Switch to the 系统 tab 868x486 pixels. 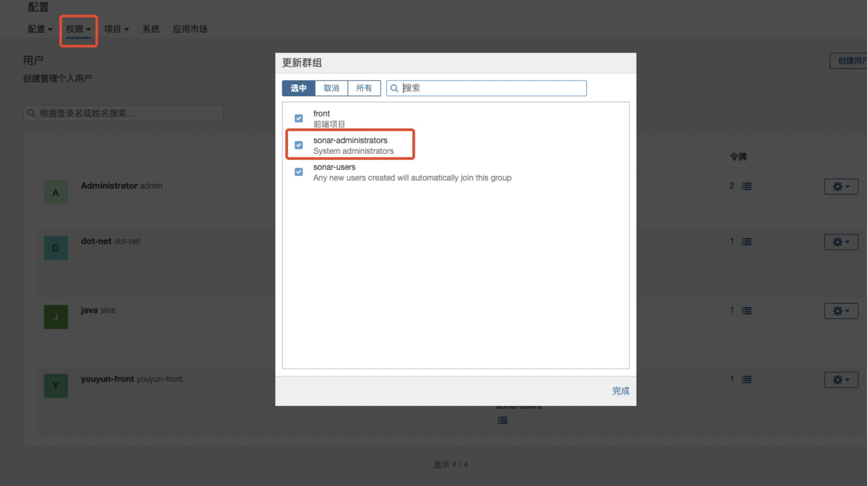coord(151,29)
